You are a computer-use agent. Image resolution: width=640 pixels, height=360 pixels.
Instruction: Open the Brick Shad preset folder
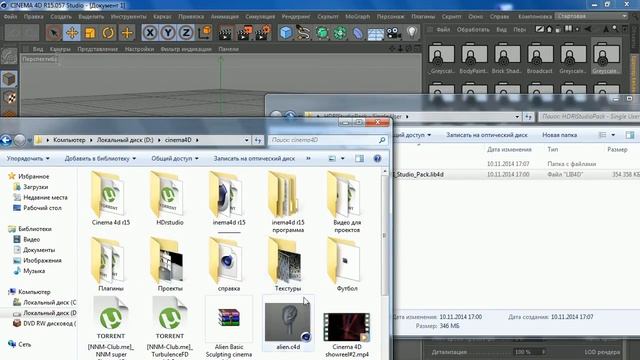point(507,58)
